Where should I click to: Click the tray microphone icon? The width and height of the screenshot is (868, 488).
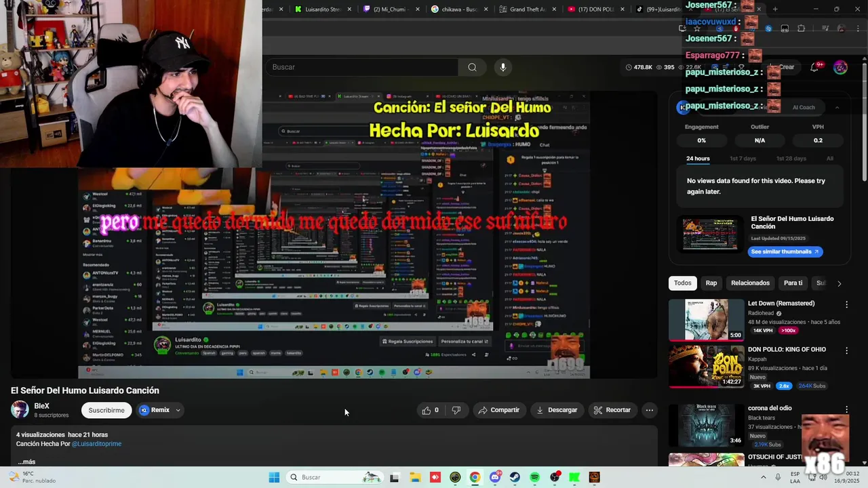(x=778, y=477)
